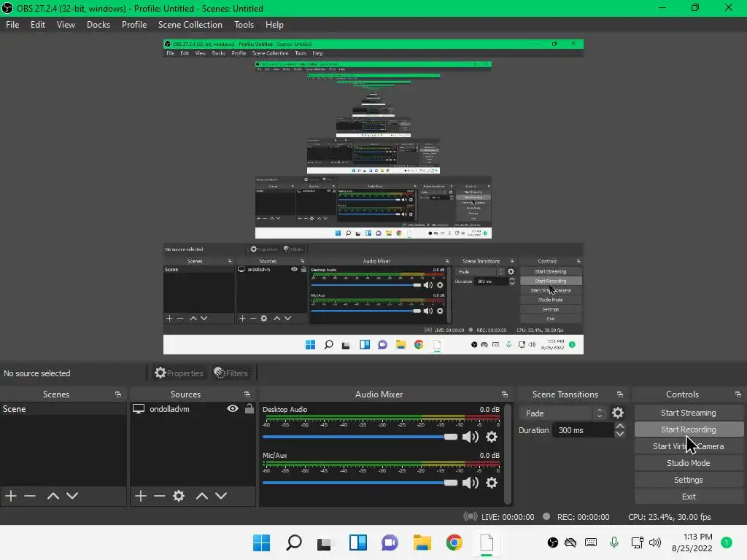747x560 pixels.
Task: Move scene up with arrow icon
Action: 53,496
